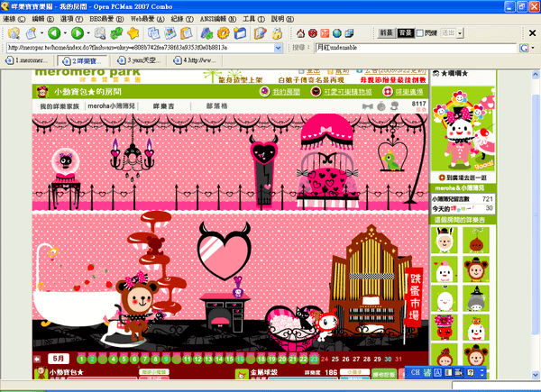Viewport: 541px width, 392px height.
Task: Open the search engine selector dropdown
Action: click(533, 48)
